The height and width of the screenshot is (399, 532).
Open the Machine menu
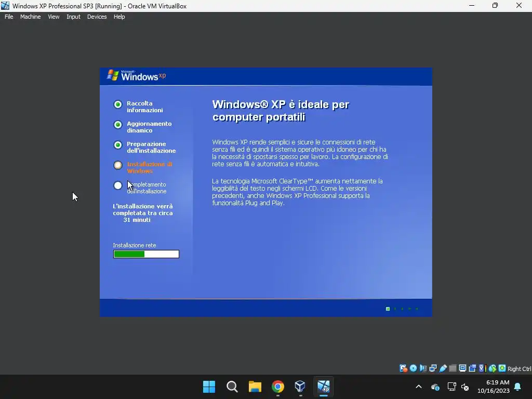pyautogui.click(x=31, y=17)
